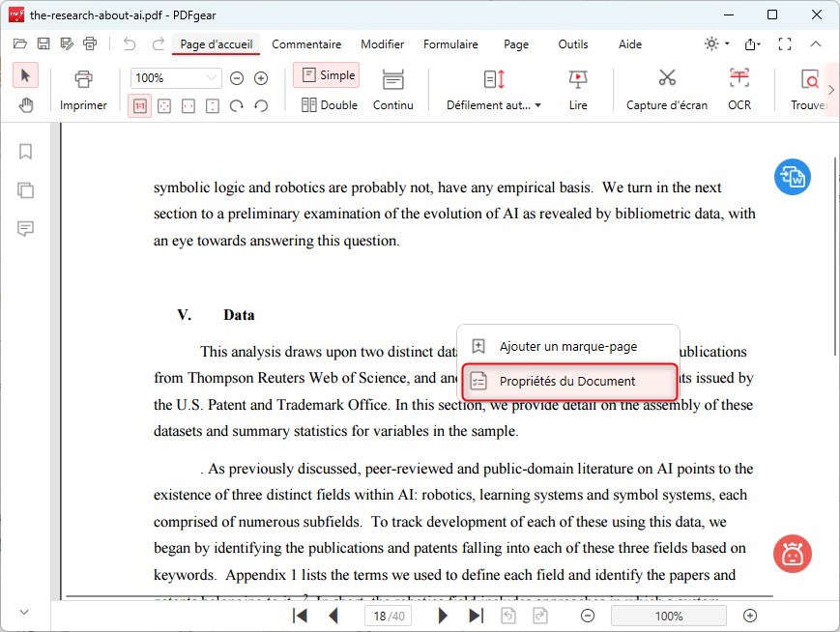The image size is (840, 632).
Task: Redo the last undone action
Action: pyautogui.click(x=158, y=43)
